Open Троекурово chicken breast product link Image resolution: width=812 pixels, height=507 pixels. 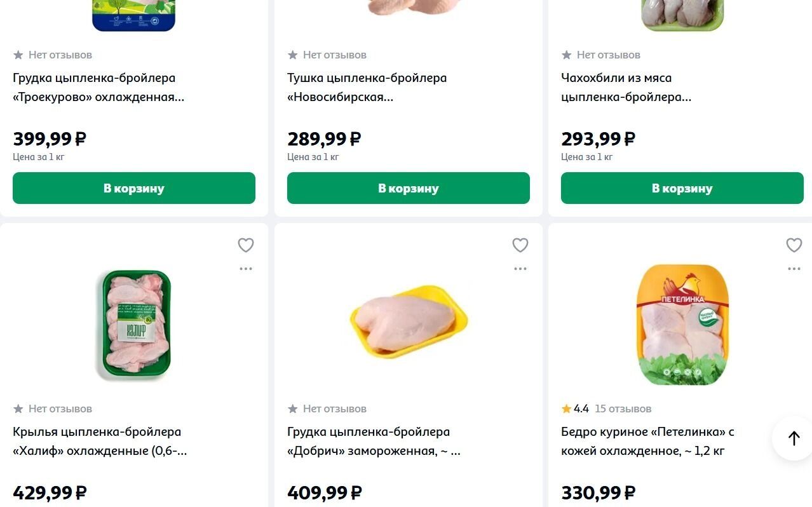point(98,88)
